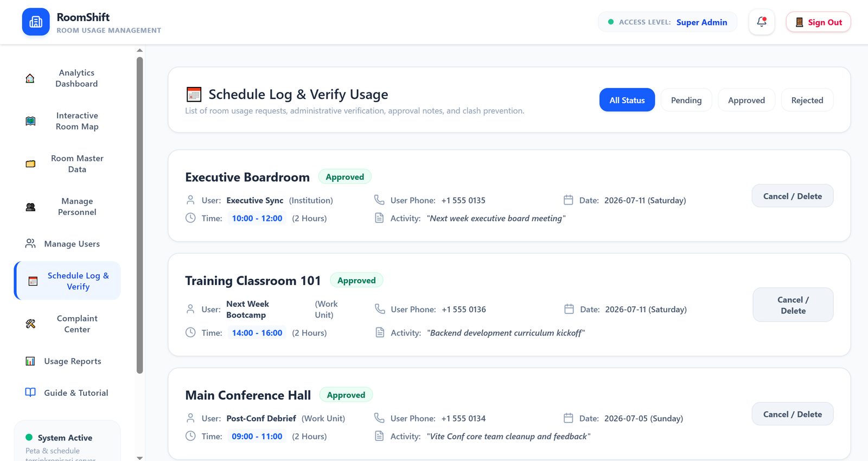Click the clock icon next to 10:00 - 12:00
The height and width of the screenshot is (461, 868).
[x=190, y=218]
